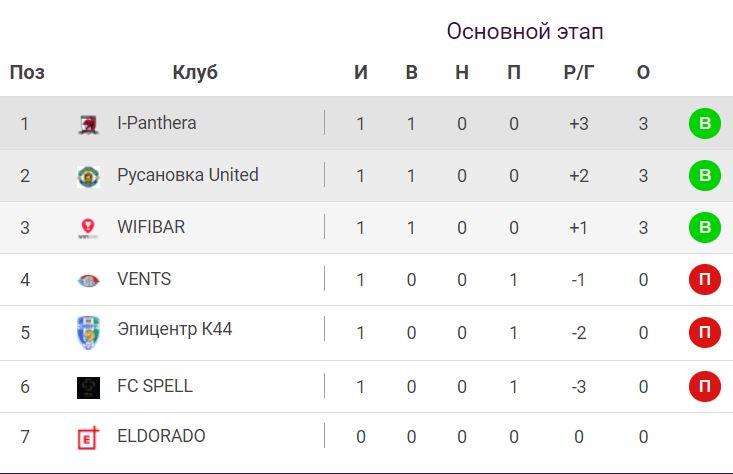Click I-Panthera's green win badge

(x=704, y=124)
